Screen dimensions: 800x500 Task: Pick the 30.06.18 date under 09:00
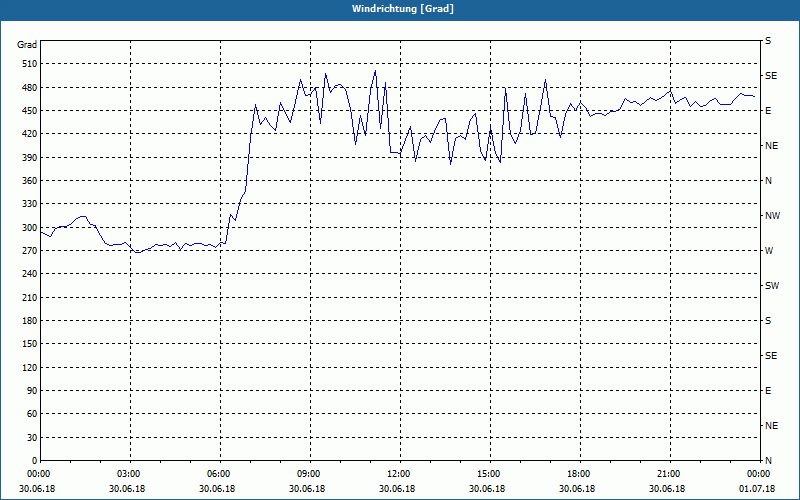pos(307,489)
